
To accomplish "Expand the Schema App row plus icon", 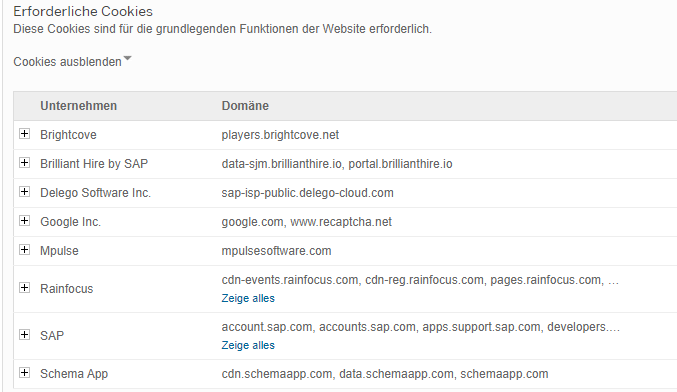I will (25, 373).
